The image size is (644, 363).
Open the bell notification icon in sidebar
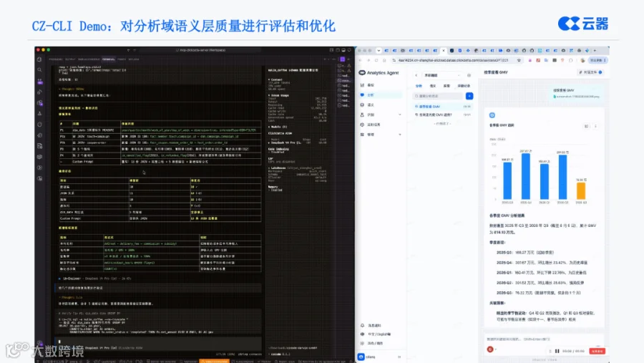coord(362,325)
